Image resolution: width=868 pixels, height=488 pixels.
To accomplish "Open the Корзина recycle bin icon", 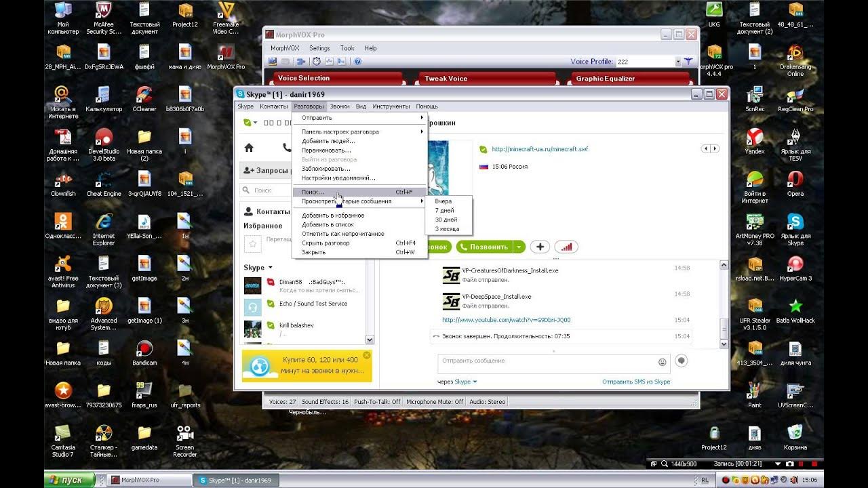I will (x=795, y=438).
